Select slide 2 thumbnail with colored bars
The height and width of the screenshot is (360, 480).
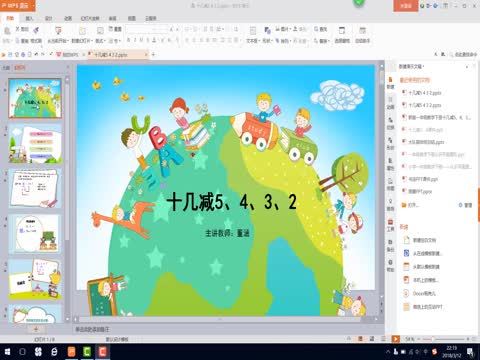[x=35, y=144]
